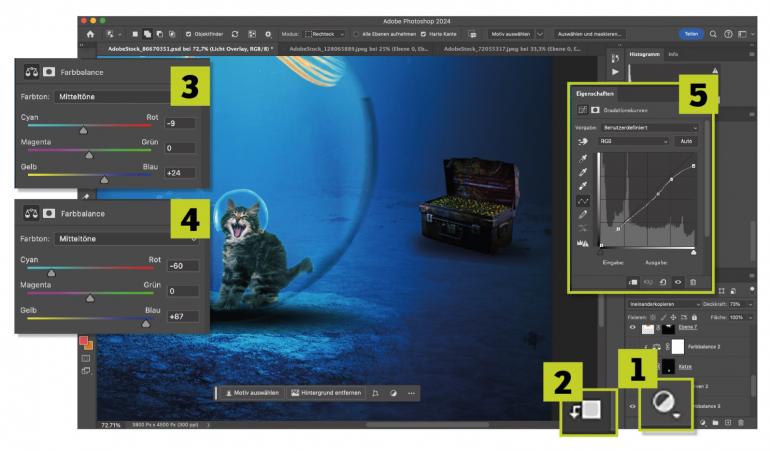Expand the arrow next to Motiv auswählen in options bar
The height and width of the screenshot is (451, 770).
tap(540, 34)
